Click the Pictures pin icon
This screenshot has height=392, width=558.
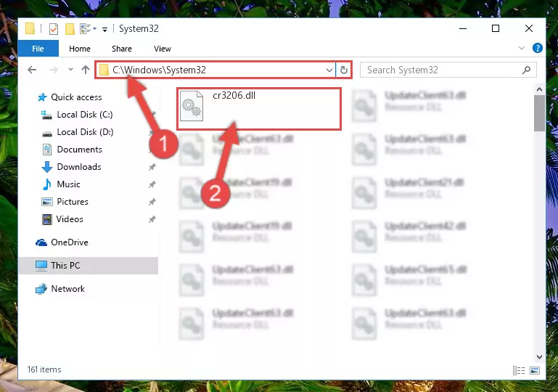(152, 202)
